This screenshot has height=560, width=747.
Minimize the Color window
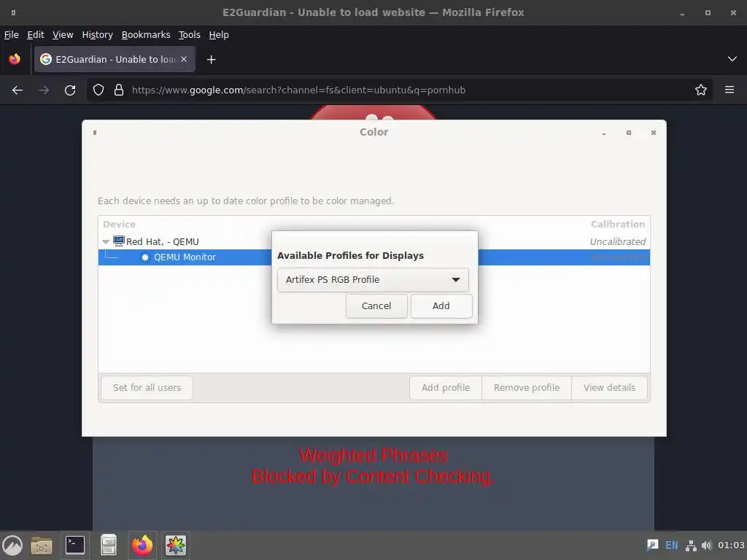[604, 133]
